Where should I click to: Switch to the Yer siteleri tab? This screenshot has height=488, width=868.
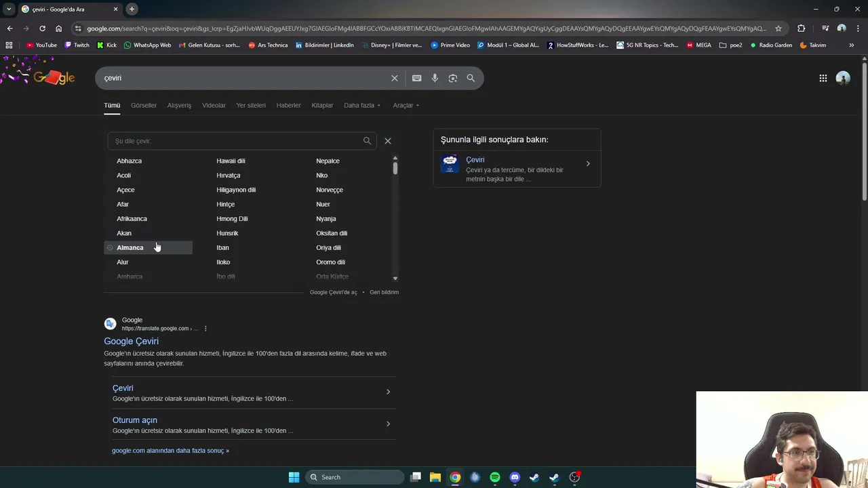point(251,105)
